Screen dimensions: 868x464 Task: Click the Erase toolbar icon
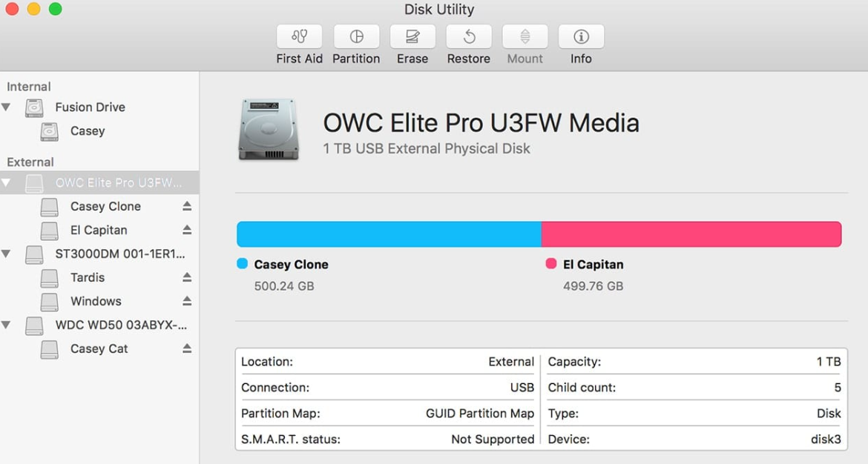tap(412, 36)
